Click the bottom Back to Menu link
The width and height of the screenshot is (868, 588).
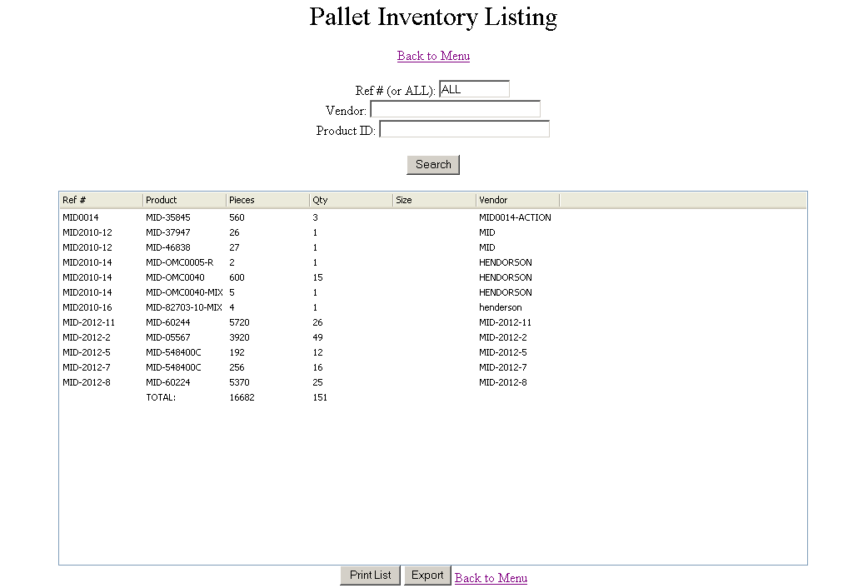pos(491,578)
